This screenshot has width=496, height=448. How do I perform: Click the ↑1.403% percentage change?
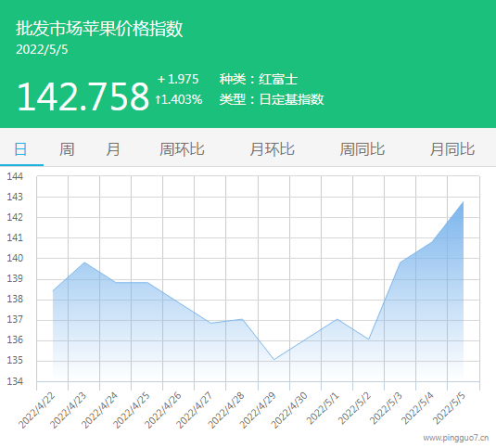pyautogui.click(x=179, y=99)
